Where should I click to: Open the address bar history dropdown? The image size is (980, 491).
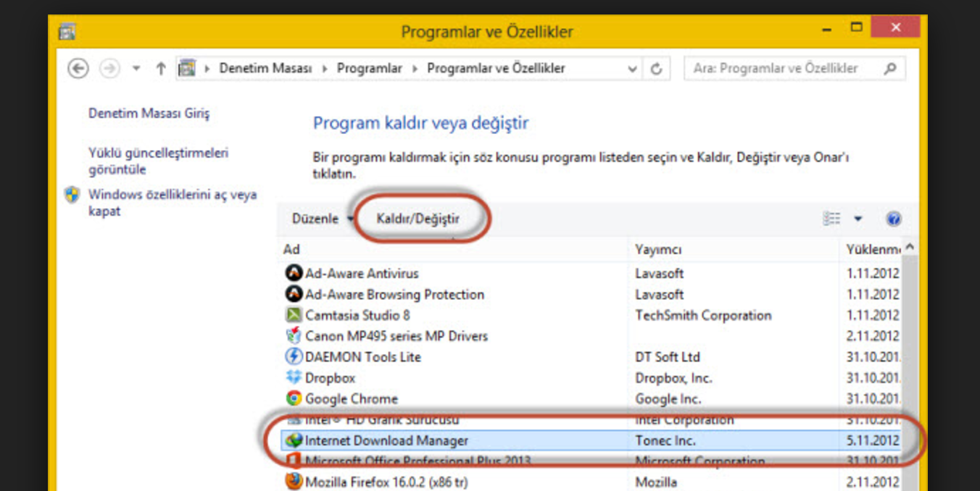[632, 69]
